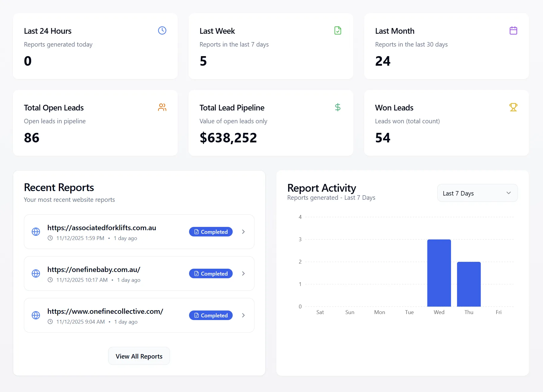Click the purple calendar icon on Last Month
Image resolution: width=543 pixels, height=392 pixels.
pos(513,30)
